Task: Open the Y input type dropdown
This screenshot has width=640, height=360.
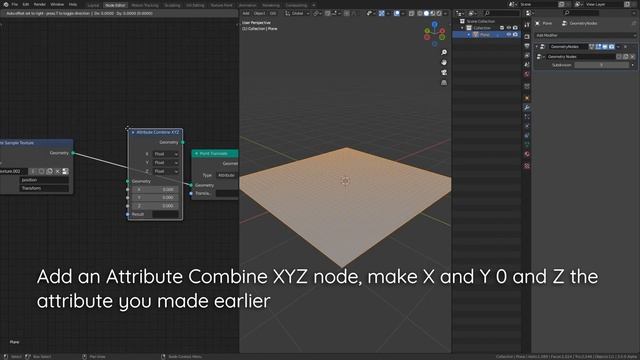Action: [166, 162]
